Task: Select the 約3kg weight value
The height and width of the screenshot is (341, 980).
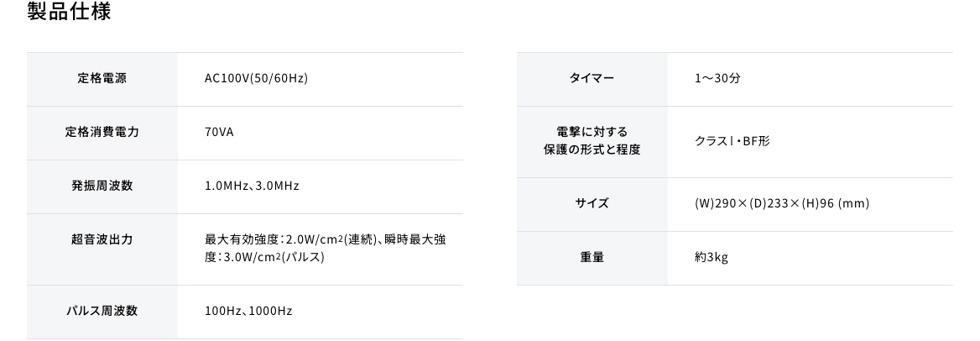Action: pos(711,258)
